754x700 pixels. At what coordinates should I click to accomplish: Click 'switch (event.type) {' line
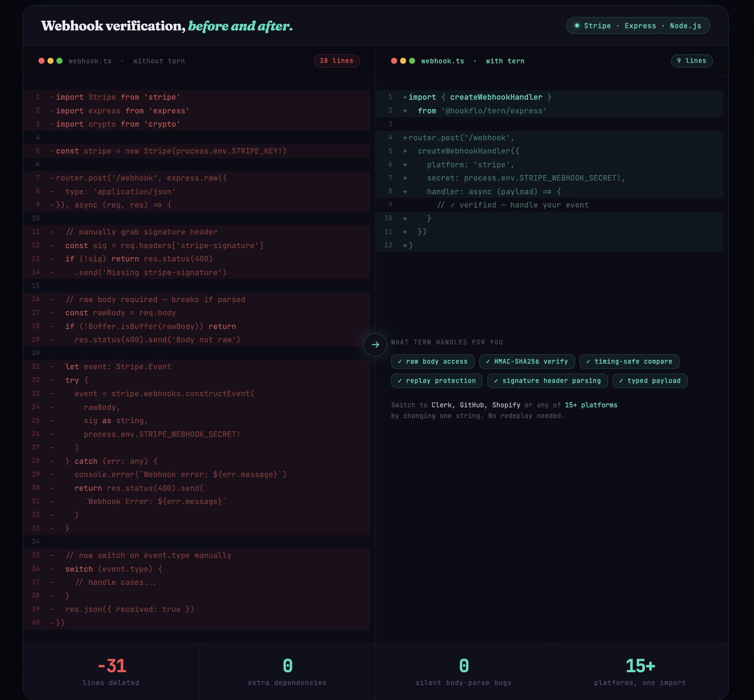(x=197, y=569)
